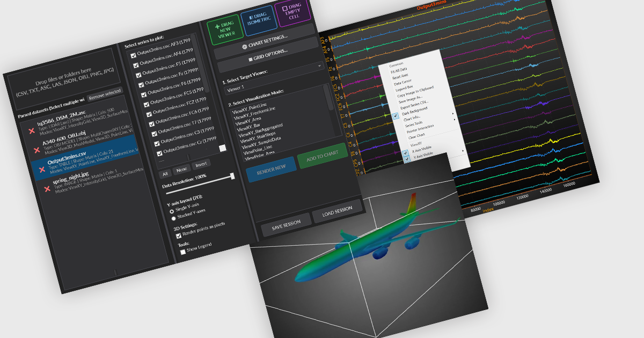Choose Clear Chart in context menu
Viewport: 644px width, 338px height.
coord(416,136)
